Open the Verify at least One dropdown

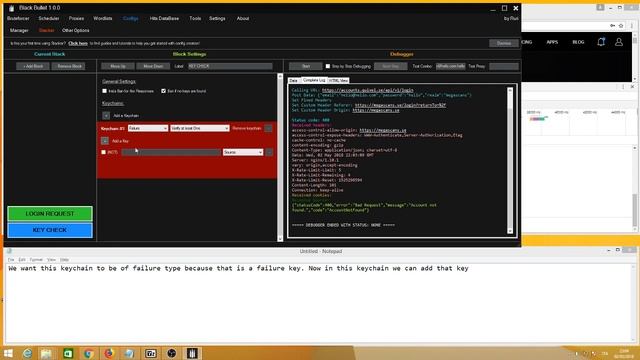[200, 128]
